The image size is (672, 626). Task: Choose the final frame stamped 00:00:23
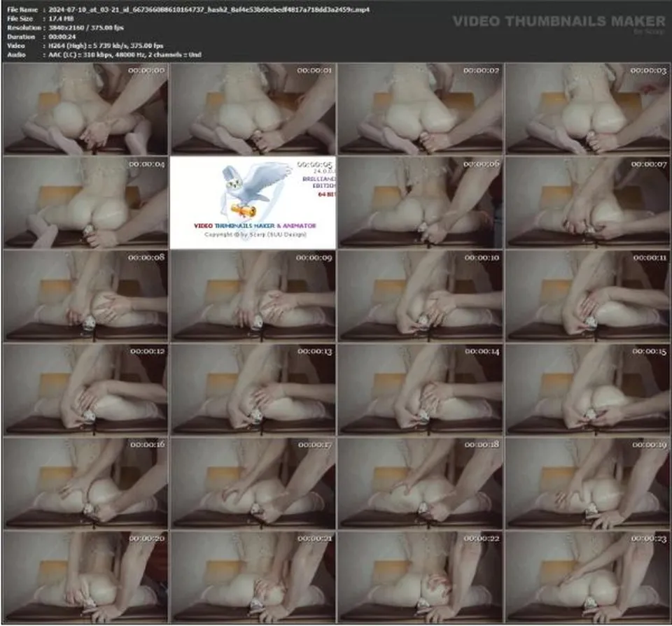[587, 577]
